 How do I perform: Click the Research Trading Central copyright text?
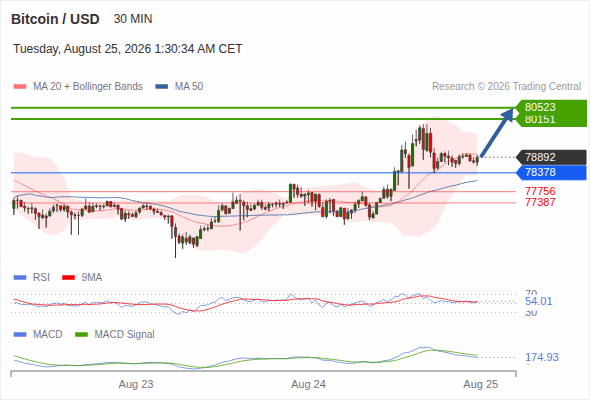506,87
